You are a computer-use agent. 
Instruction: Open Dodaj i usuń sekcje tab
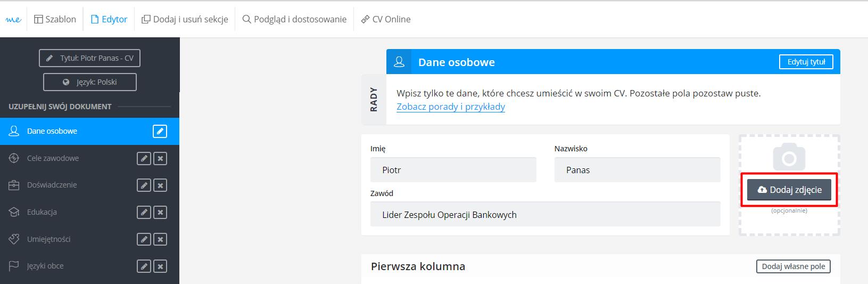pyautogui.click(x=185, y=19)
